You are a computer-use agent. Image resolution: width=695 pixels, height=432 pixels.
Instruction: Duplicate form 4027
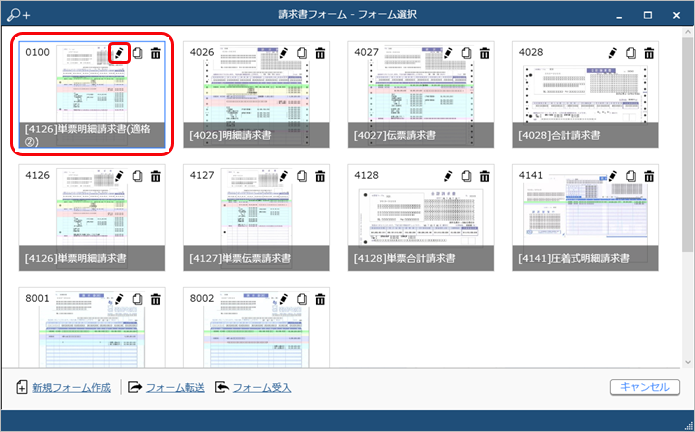(466, 53)
